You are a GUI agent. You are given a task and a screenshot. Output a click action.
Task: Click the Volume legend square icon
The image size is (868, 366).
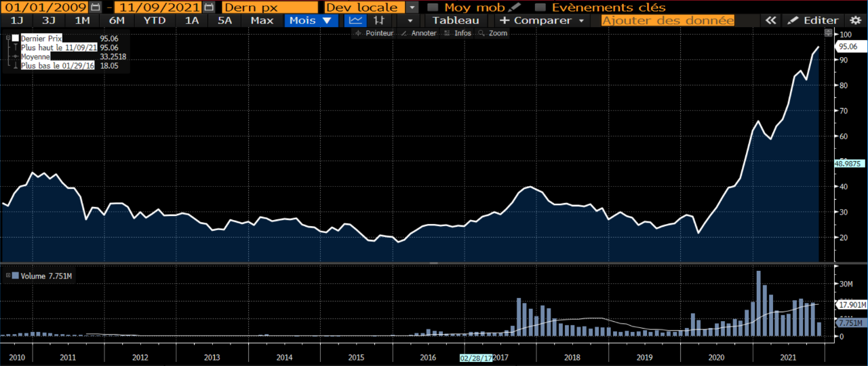coord(14,275)
